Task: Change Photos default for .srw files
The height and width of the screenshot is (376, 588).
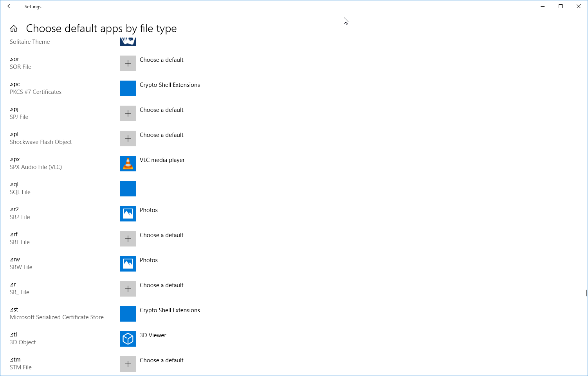Action: tap(149, 260)
